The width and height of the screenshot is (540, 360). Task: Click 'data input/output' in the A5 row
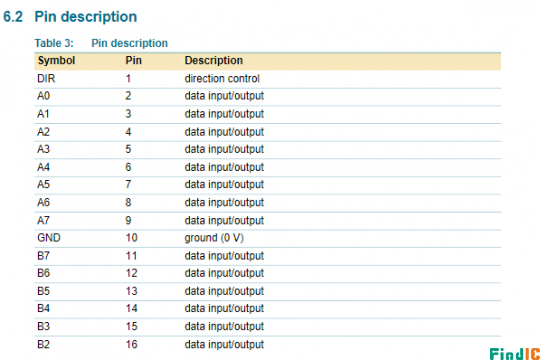(224, 185)
